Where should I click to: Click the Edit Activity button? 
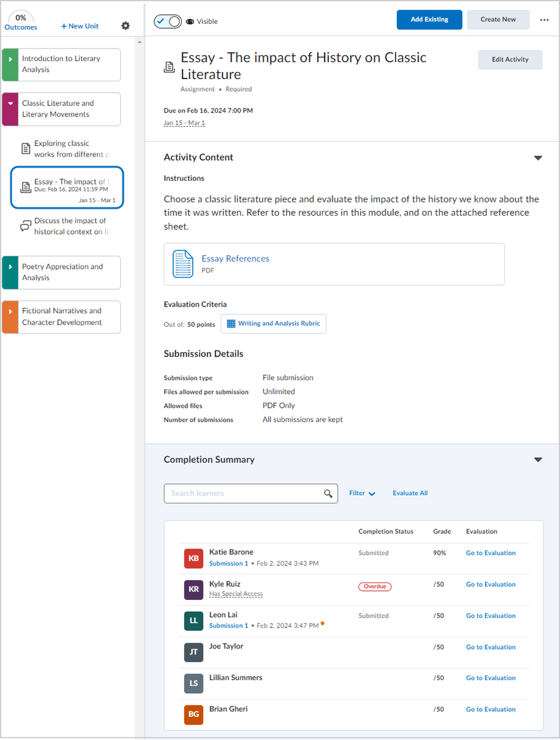pos(510,60)
